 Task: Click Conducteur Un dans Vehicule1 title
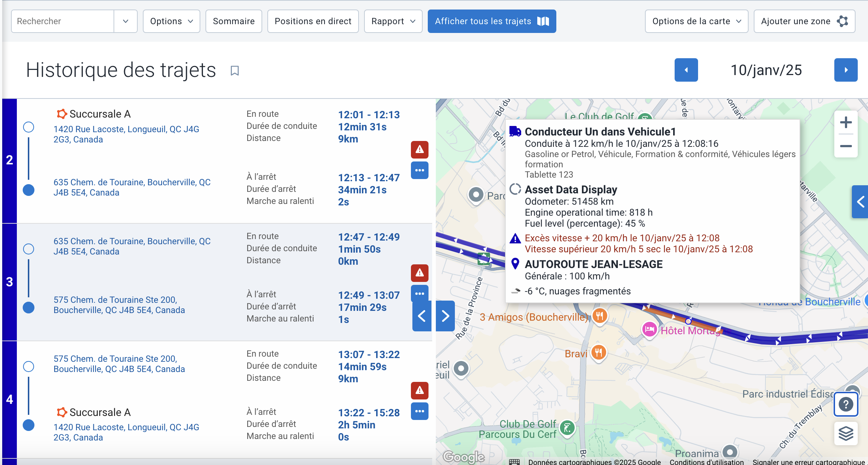[600, 132]
